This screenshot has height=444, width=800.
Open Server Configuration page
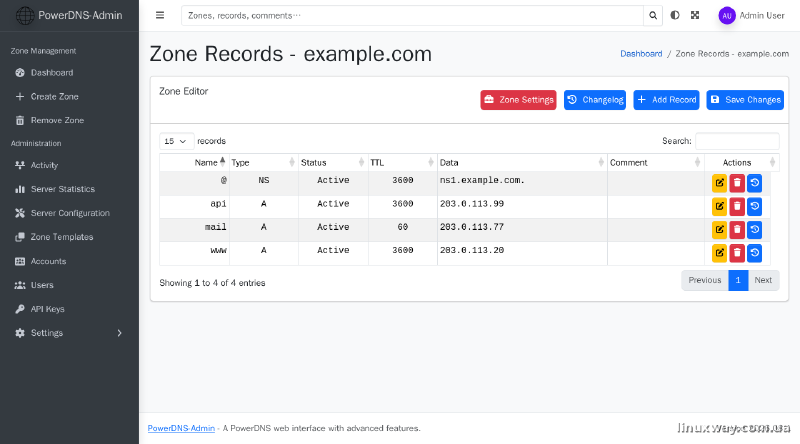[69, 213]
